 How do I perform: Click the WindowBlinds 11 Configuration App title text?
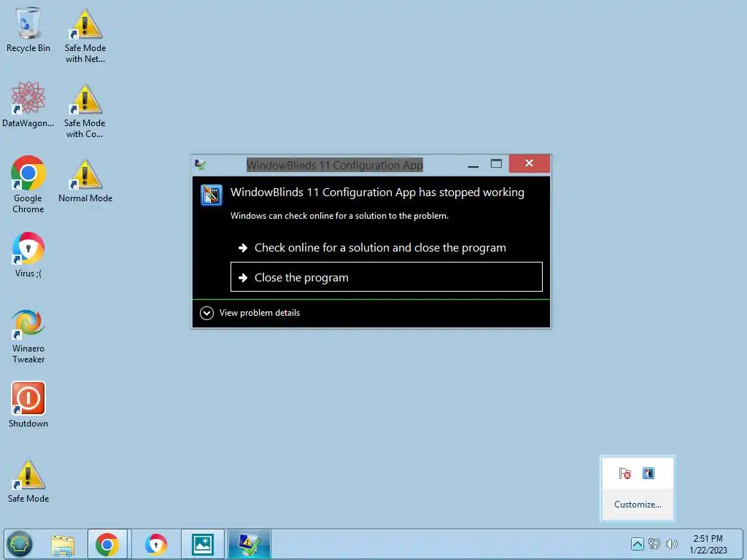(x=334, y=166)
